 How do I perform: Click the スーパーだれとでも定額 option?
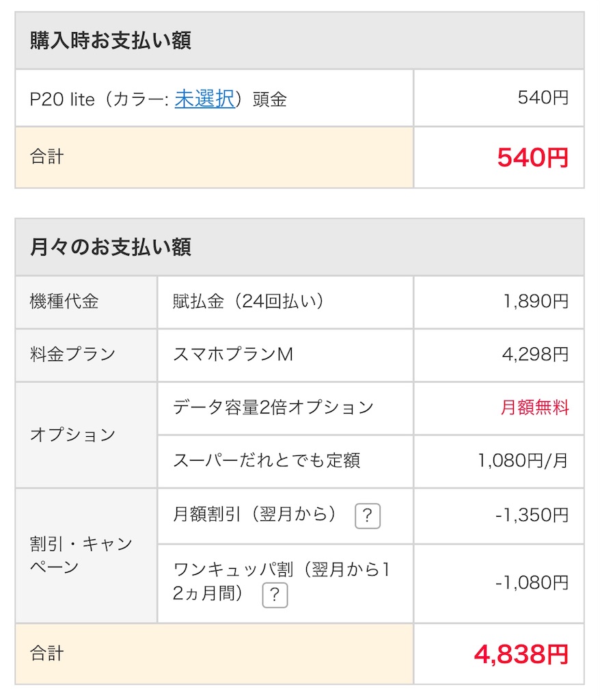coord(266,460)
